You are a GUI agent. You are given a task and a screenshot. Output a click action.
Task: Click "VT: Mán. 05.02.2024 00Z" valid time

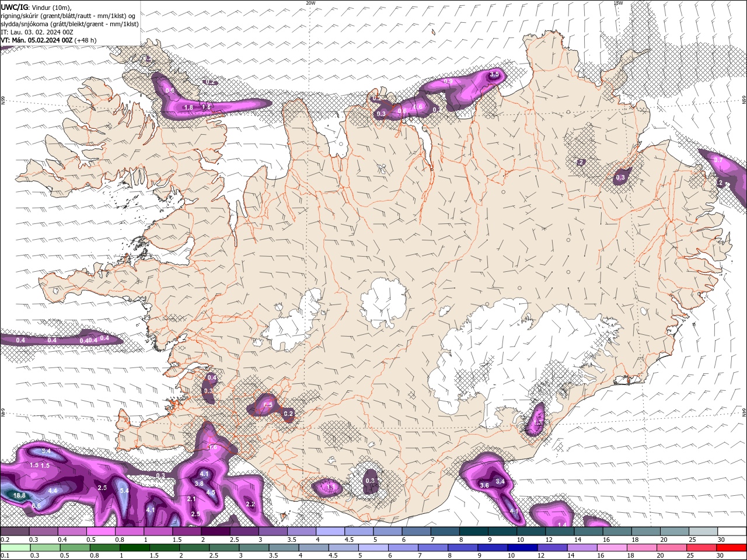point(37,40)
